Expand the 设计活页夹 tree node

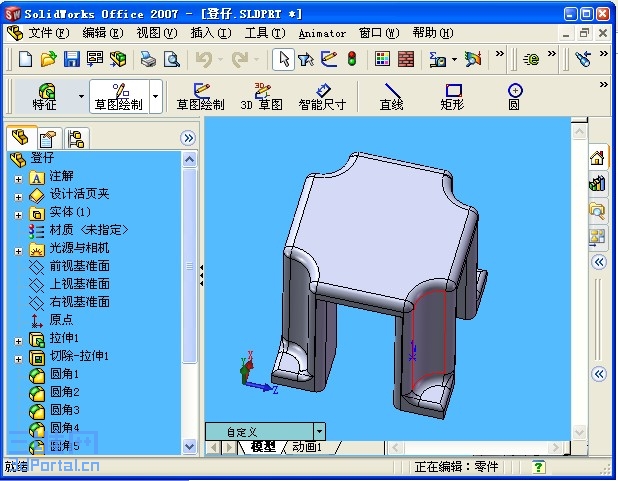pyautogui.click(x=18, y=197)
